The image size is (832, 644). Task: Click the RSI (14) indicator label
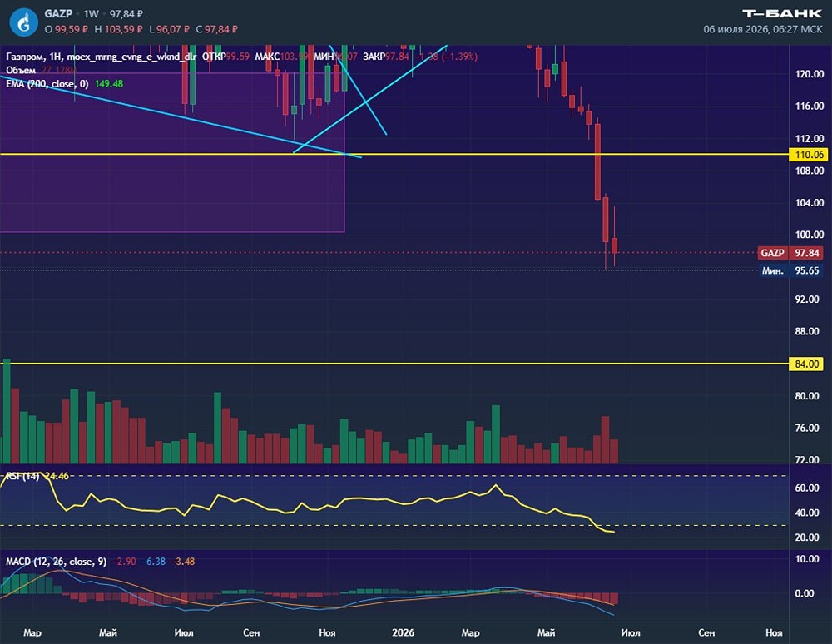22,477
